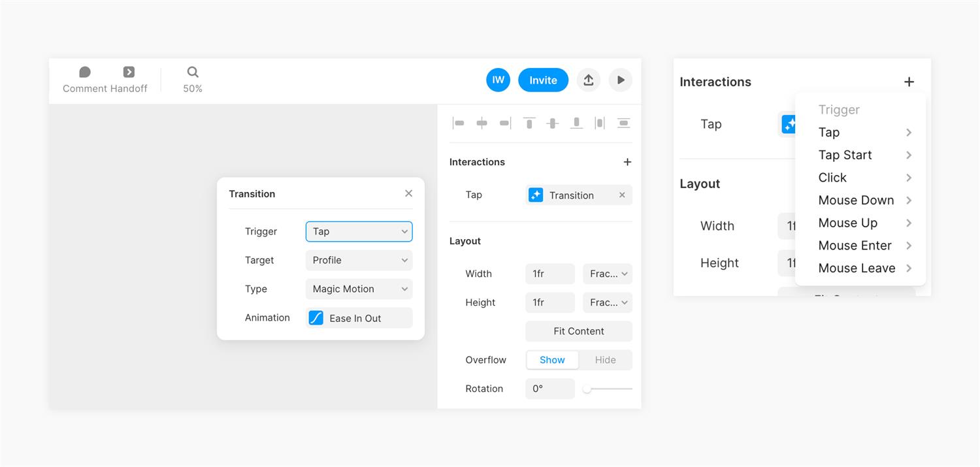980x467 pixels.
Task: Click the Tap label in main Interactions
Action: [x=474, y=195]
